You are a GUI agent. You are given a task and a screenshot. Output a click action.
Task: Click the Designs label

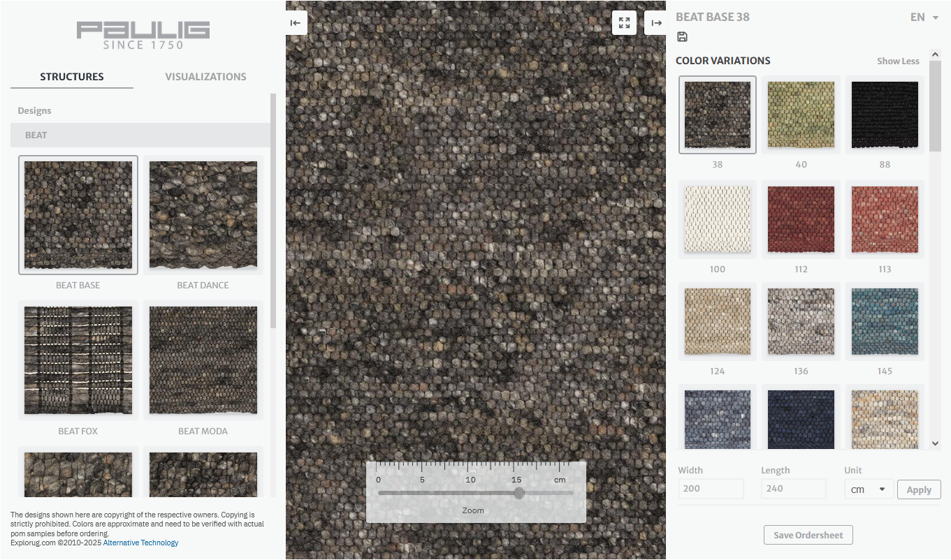pyautogui.click(x=34, y=110)
